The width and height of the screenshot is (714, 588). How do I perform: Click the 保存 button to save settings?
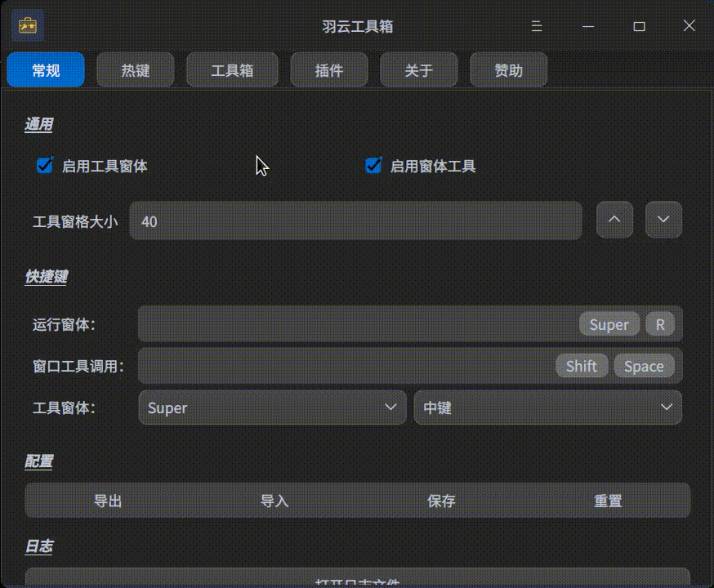tap(441, 501)
